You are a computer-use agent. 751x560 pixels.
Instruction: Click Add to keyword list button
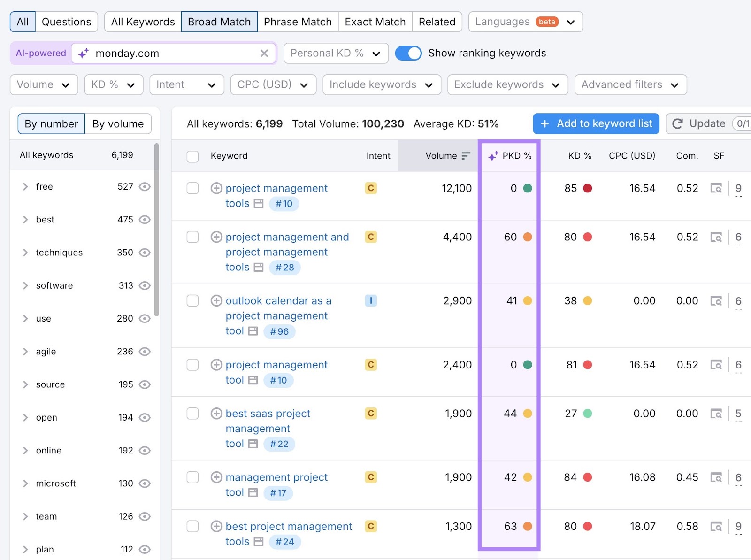[x=596, y=123]
